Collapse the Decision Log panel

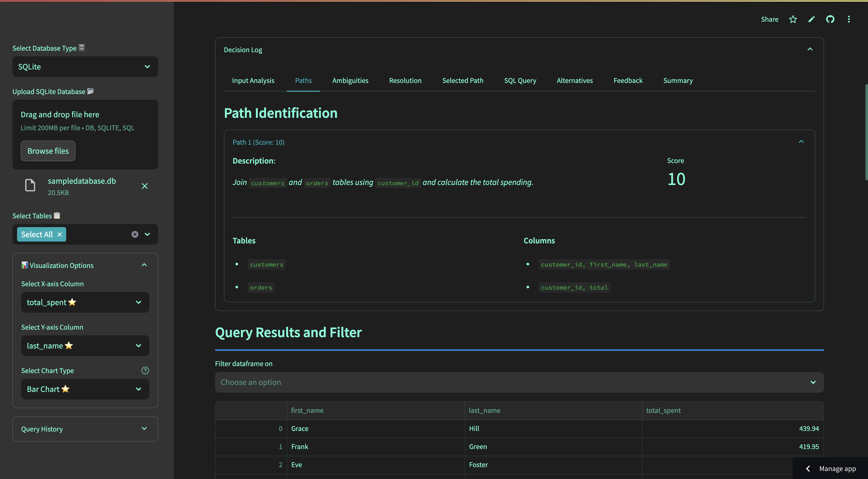[x=810, y=49]
